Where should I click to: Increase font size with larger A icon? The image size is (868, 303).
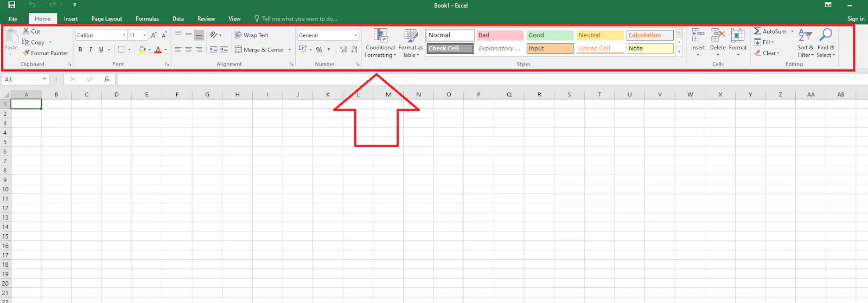[154, 35]
